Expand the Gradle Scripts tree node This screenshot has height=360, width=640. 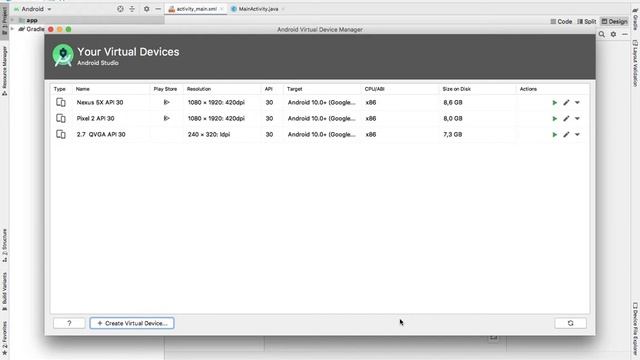pos(13,29)
